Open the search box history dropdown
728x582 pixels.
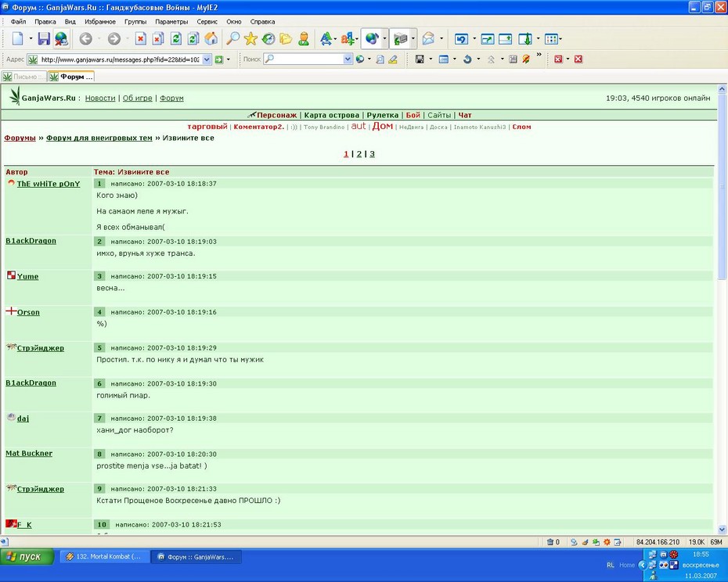[x=348, y=59]
